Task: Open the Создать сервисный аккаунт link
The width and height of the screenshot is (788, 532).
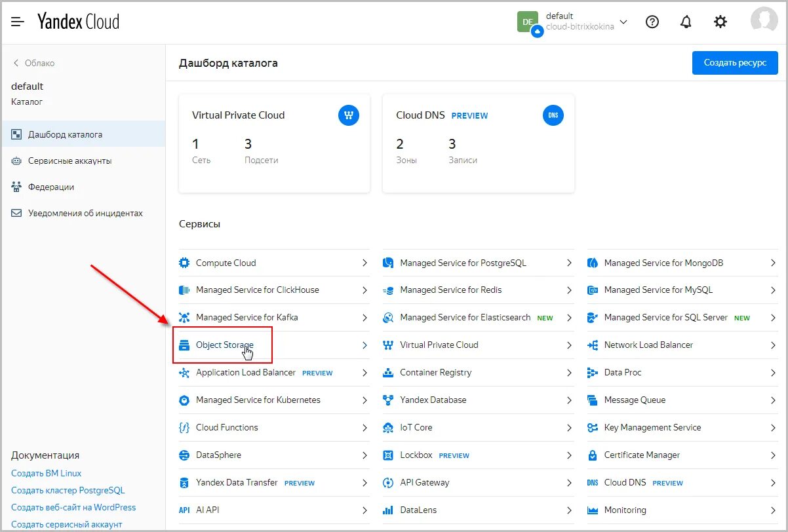Action: click(67, 524)
